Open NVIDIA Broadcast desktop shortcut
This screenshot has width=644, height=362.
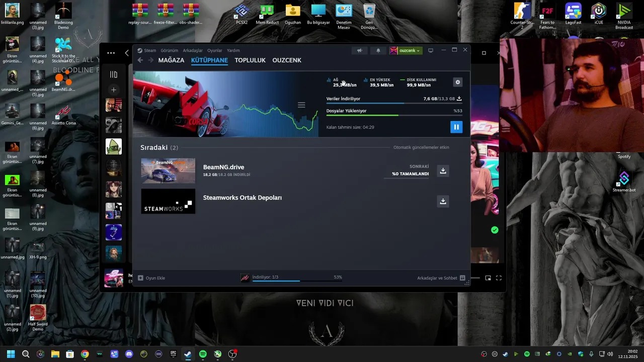(x=624, y=16)
